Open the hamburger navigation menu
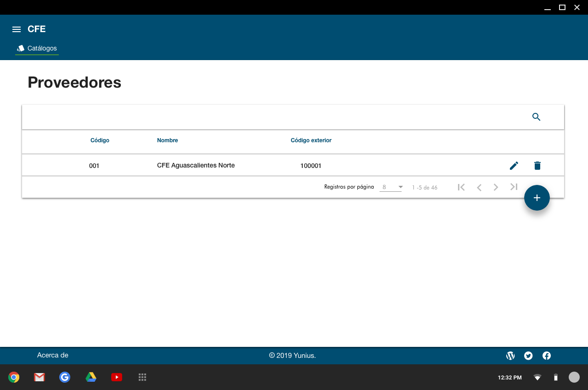 tap(17, 29)
